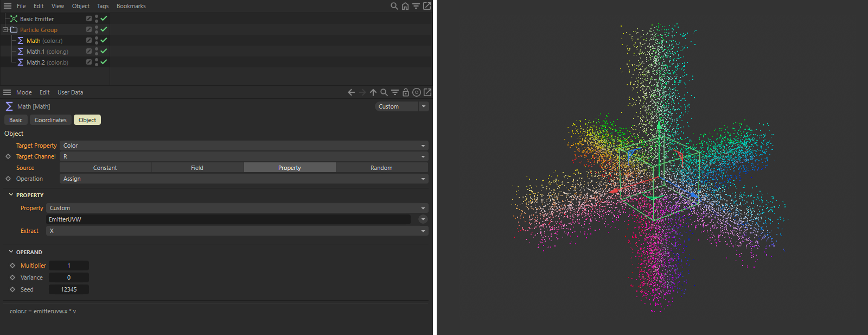The image size is (868, 335).
Task: Click the home icon in Object Manager
Action: coord(405,6)
